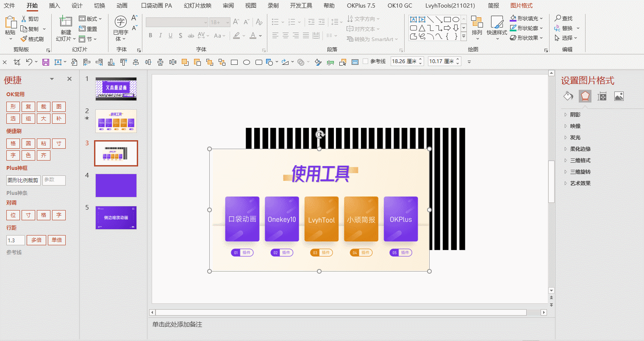Screen dimensions: 644x341
Task: Open the 形状轮廓 shape outline dropdown
Action: 541,28
